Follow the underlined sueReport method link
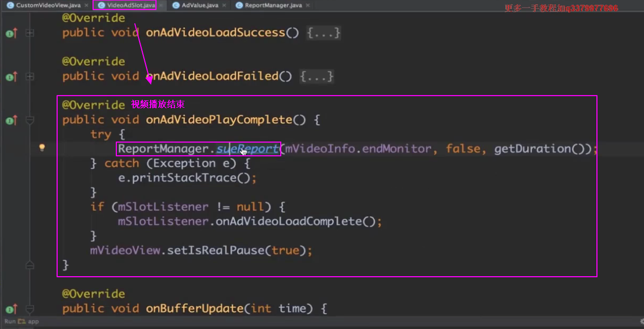 247,149
